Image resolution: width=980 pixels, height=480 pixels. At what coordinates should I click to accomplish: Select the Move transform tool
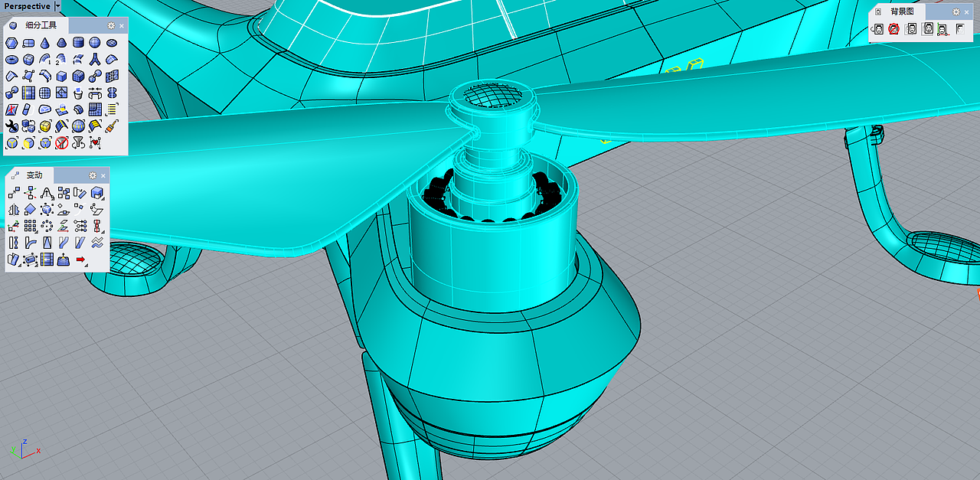tap(14, 193)
